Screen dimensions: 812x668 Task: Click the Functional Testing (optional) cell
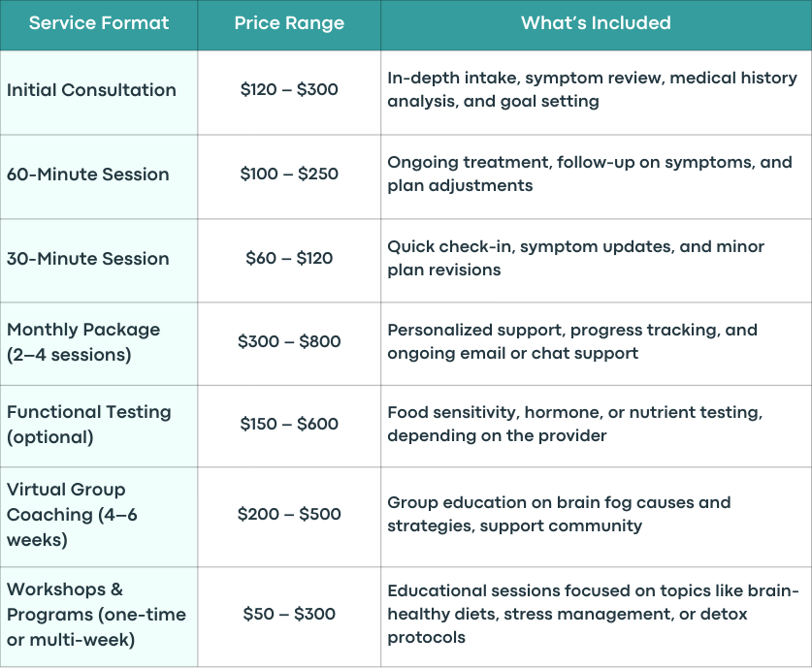click(98, 425)
